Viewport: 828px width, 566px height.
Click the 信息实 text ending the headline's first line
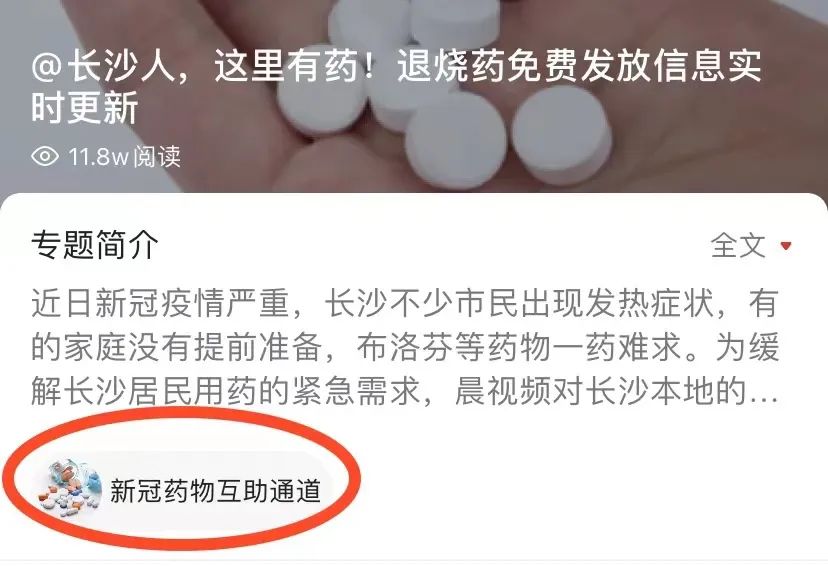(707, 66)
